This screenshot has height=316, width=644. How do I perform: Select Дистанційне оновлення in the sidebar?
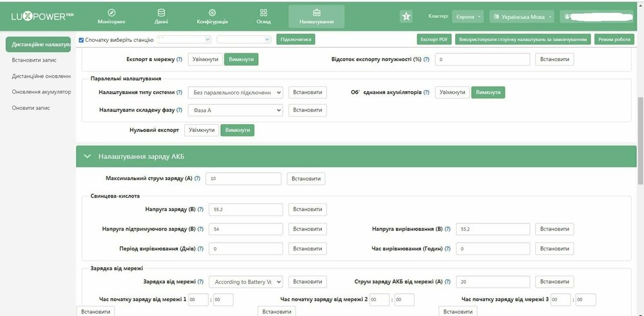(x=41, y=77)
